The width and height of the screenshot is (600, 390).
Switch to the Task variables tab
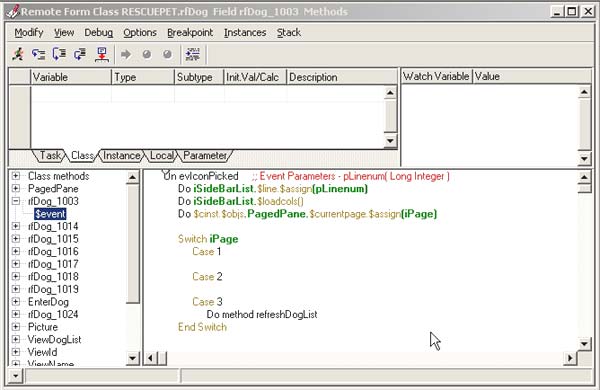tap(50, 155)
